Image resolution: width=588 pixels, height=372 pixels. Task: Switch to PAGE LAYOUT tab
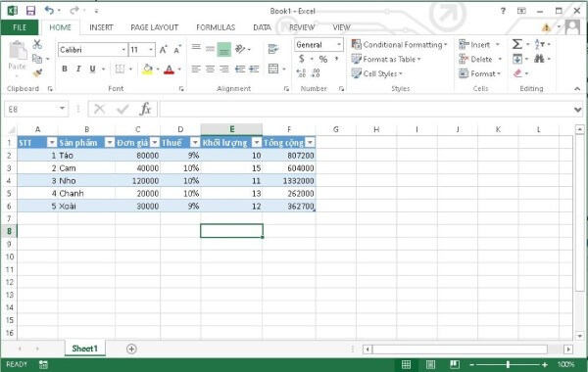154,27
